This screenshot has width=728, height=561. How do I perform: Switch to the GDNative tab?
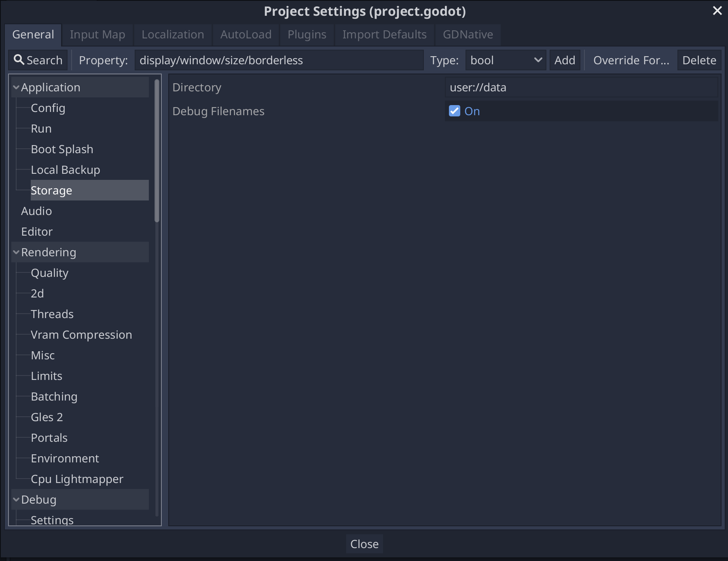468,35
